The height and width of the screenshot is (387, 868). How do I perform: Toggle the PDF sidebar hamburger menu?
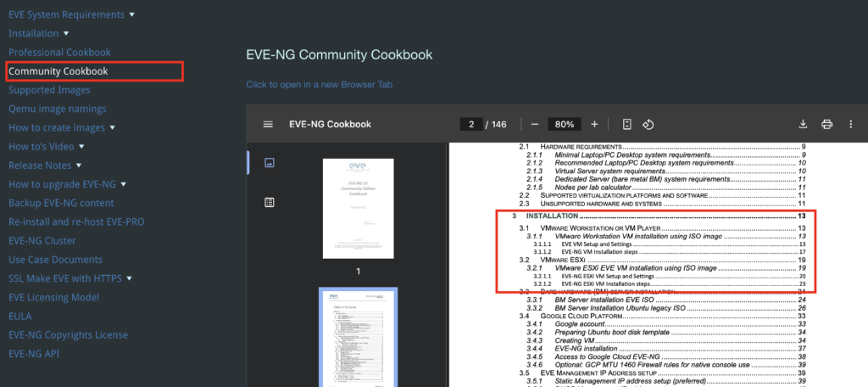tap(268, 124)
